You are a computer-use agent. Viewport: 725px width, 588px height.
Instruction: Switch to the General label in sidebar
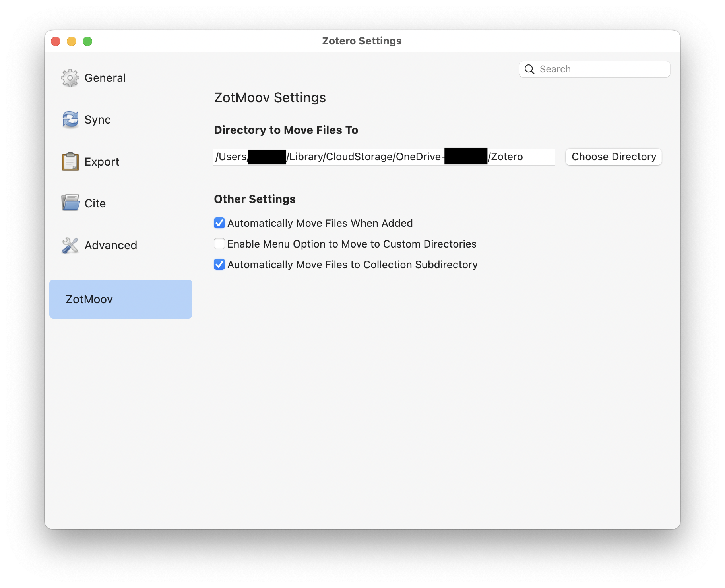click(x=105, y=78)
